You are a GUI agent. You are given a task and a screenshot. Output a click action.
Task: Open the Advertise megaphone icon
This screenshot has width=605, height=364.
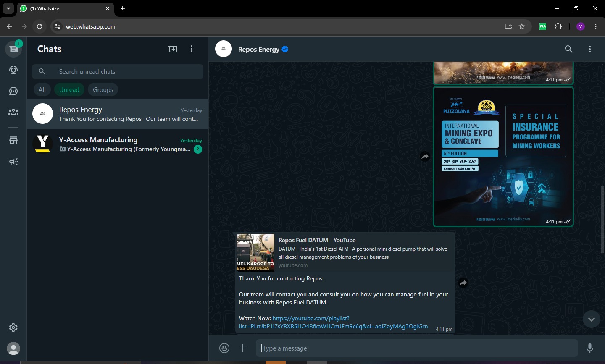tap(13, 162)
